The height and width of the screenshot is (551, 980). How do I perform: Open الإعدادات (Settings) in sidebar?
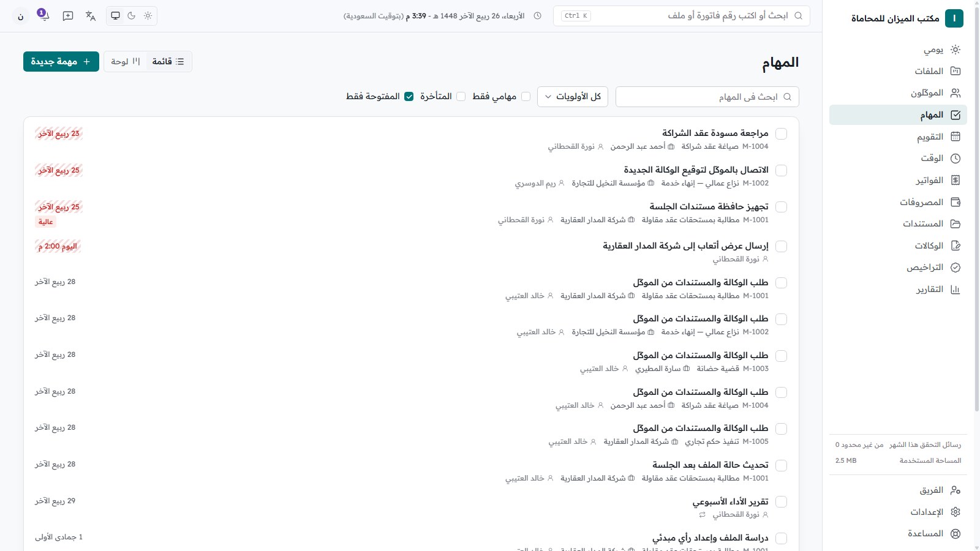point(898,512)
